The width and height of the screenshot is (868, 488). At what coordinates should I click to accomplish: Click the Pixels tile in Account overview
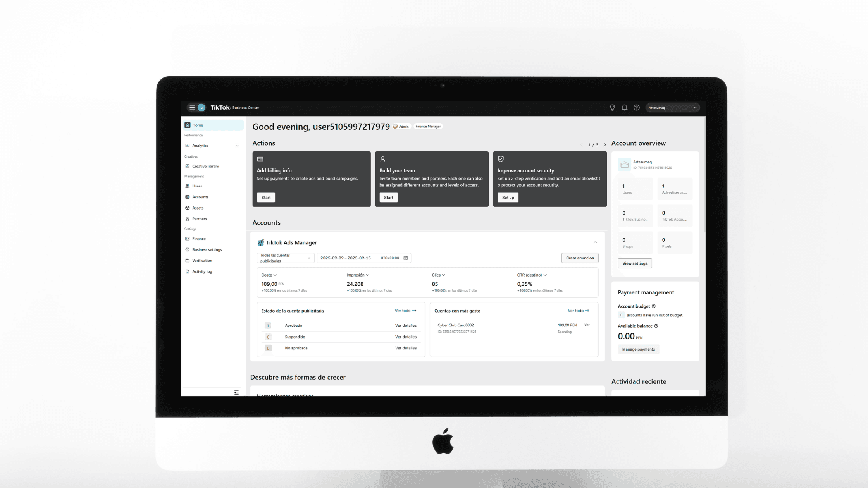(675, 243)
